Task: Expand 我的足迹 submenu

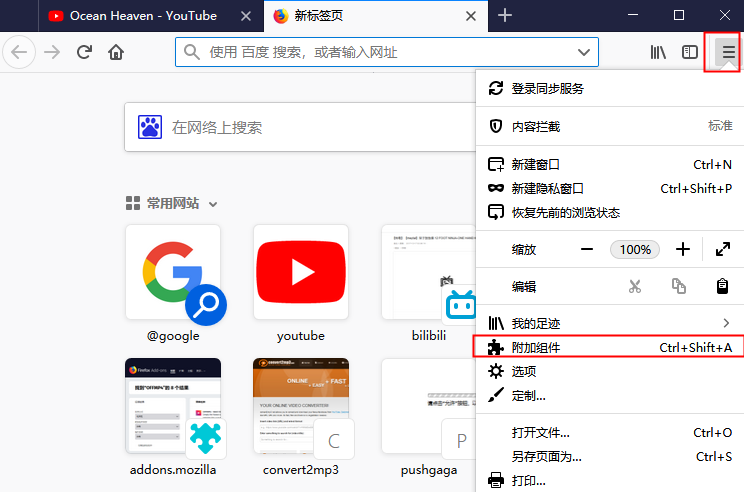Action: (x=610, y=324)
